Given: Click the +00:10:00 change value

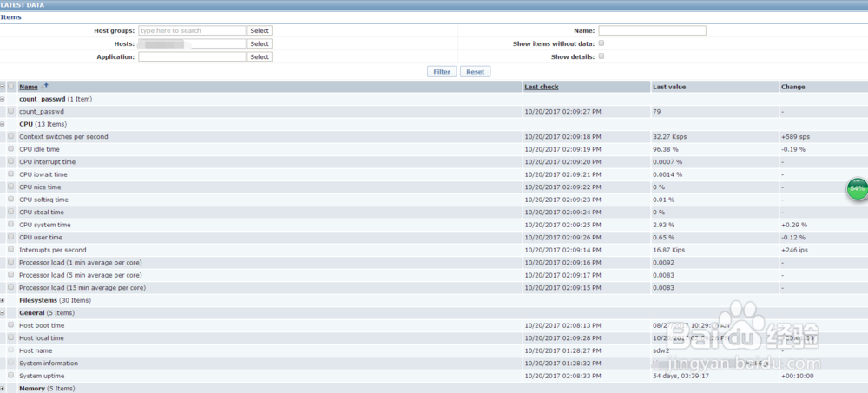Looking at the screenshot, I should (797, 376).
